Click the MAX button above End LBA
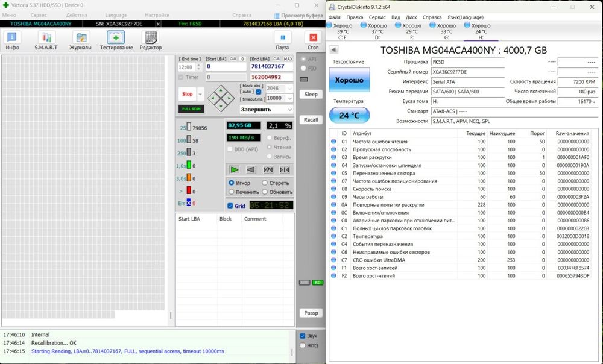Screen dimensions: 603x364 tap(288, 59)
